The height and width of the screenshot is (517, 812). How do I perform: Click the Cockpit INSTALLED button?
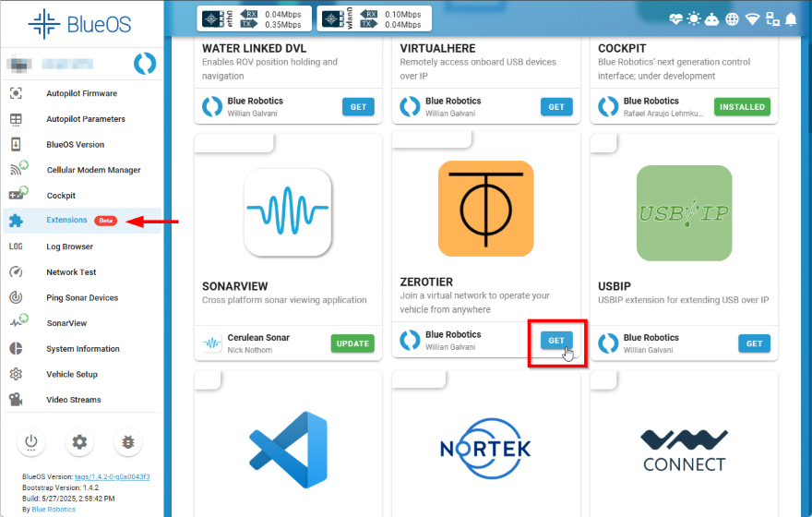[x=742, y=107]
